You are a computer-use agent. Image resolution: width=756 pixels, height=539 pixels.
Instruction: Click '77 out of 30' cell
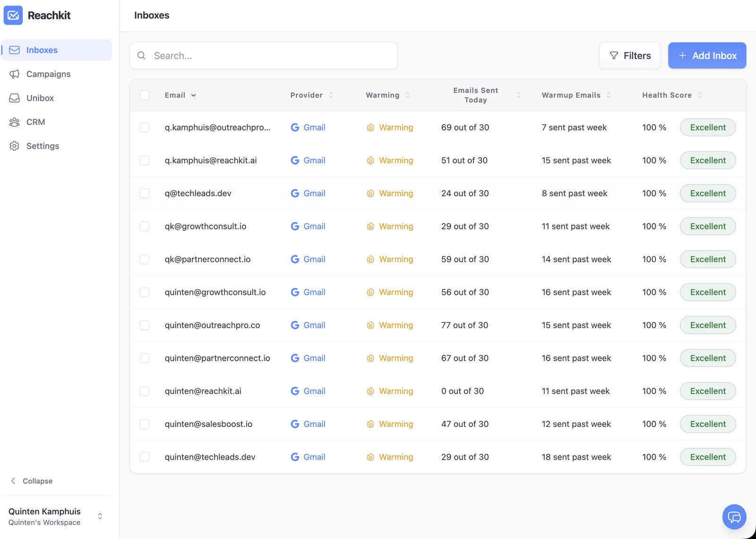464,325
